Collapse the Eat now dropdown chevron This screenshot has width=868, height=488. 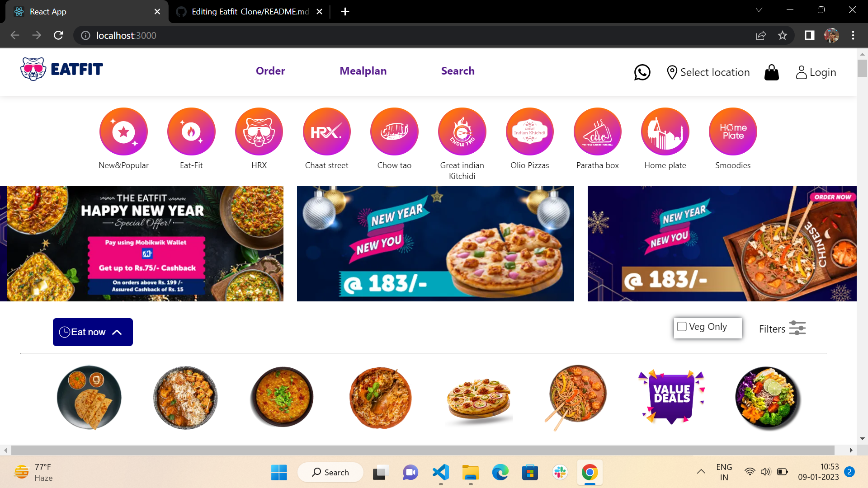[117, 332]
